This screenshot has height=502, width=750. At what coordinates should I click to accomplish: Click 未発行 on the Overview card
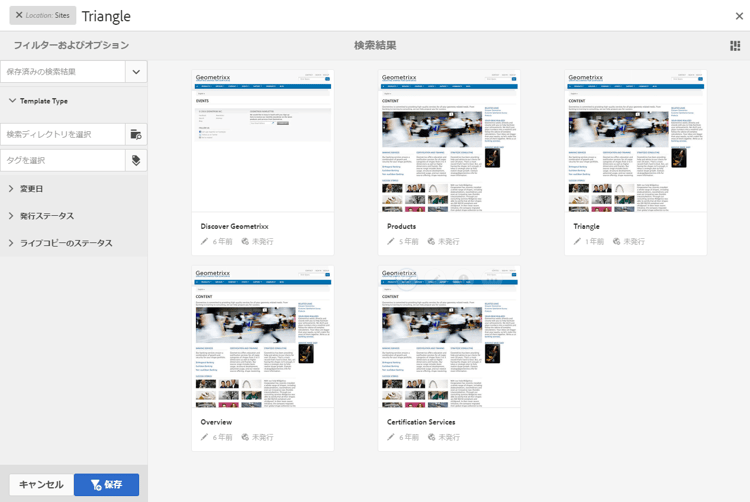pos(263,437)
